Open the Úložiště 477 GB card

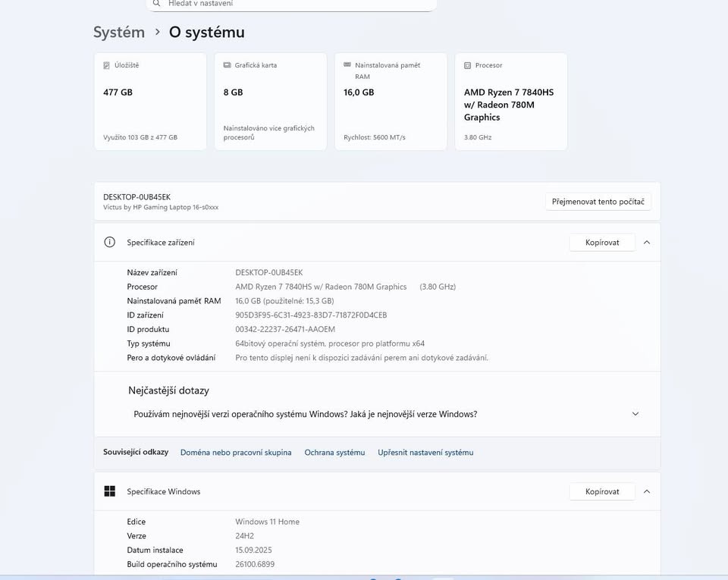tap(150, 102)
